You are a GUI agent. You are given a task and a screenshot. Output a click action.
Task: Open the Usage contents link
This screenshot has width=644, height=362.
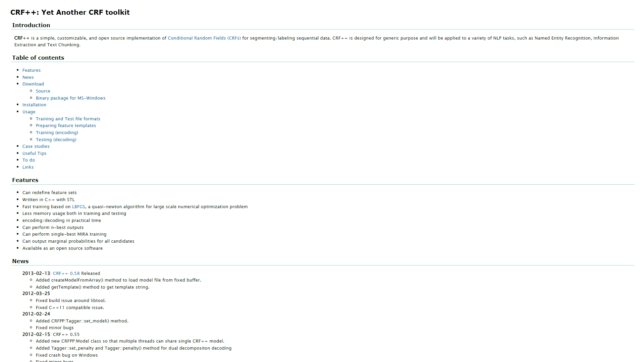(x=29, y=112)
